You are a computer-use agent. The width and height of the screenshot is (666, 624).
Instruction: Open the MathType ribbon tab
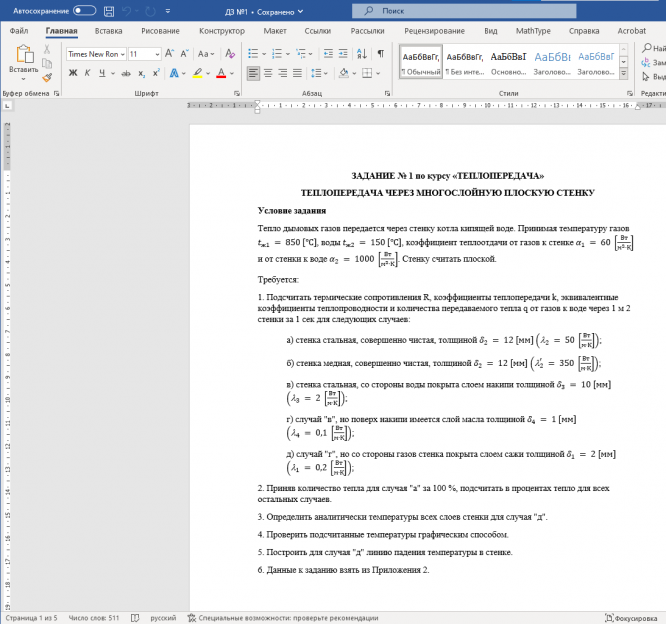point(533,31)
